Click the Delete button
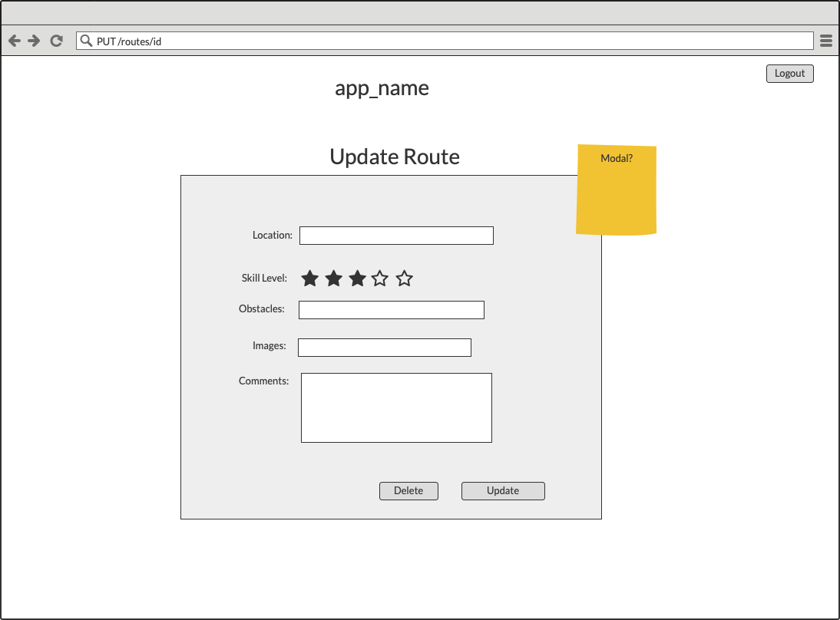 click(408, 491)
